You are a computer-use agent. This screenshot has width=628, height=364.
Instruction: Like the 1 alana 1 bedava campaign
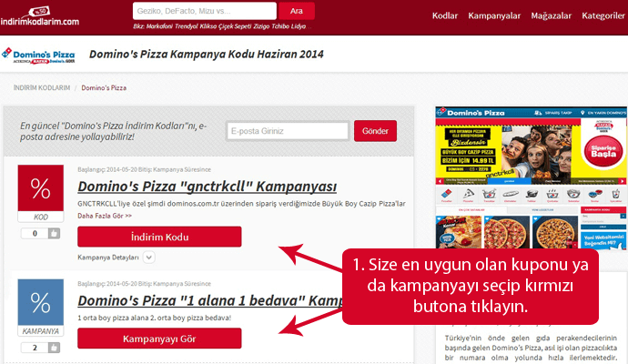coord(55,348)
